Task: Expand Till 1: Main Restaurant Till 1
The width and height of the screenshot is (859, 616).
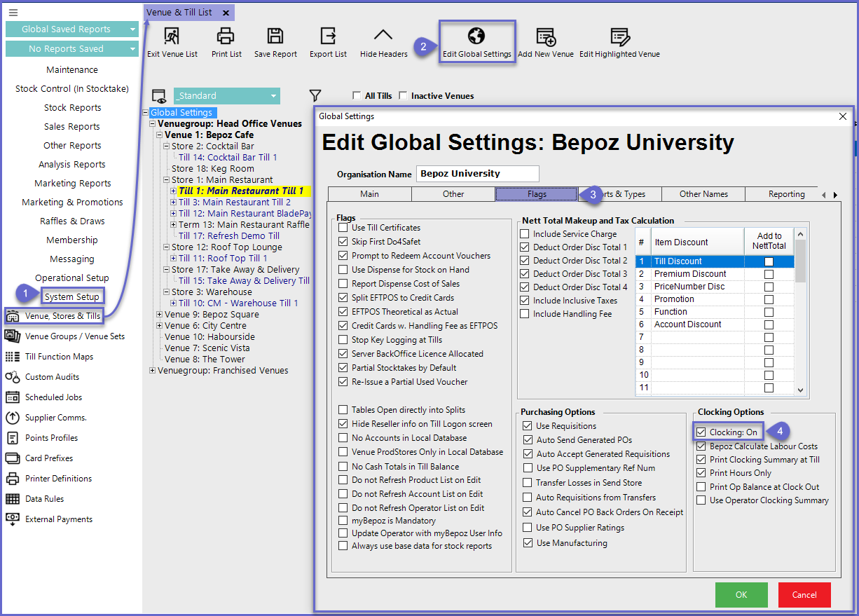Action: [x=174, y=191]
